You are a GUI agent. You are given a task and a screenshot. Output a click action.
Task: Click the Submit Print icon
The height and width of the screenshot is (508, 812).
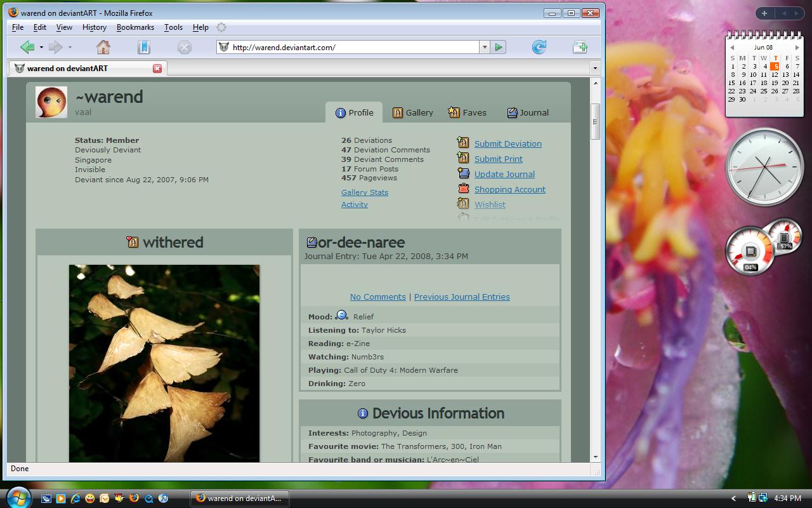coord(463,158)
